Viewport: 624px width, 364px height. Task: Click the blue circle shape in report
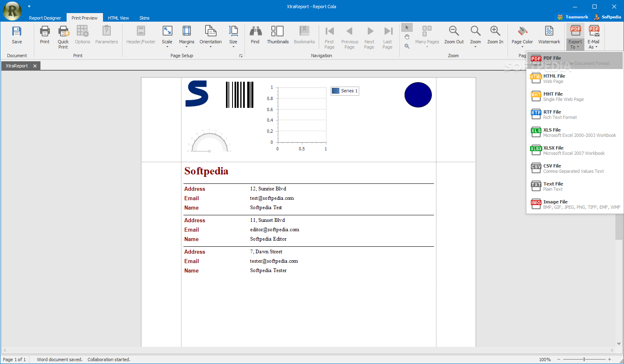[418, 95]
